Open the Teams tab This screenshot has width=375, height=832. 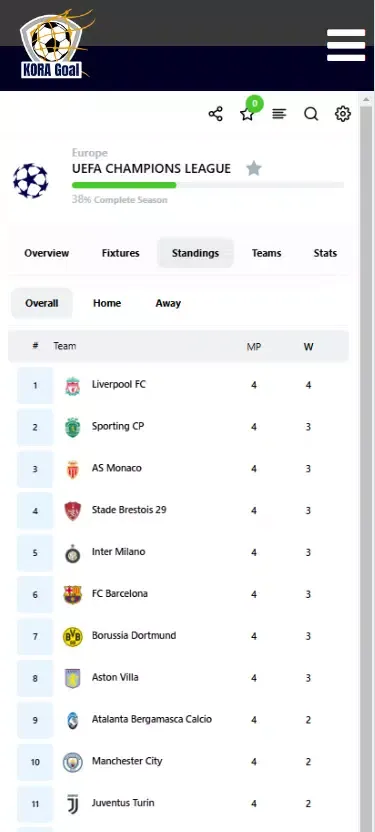(266, 253)
